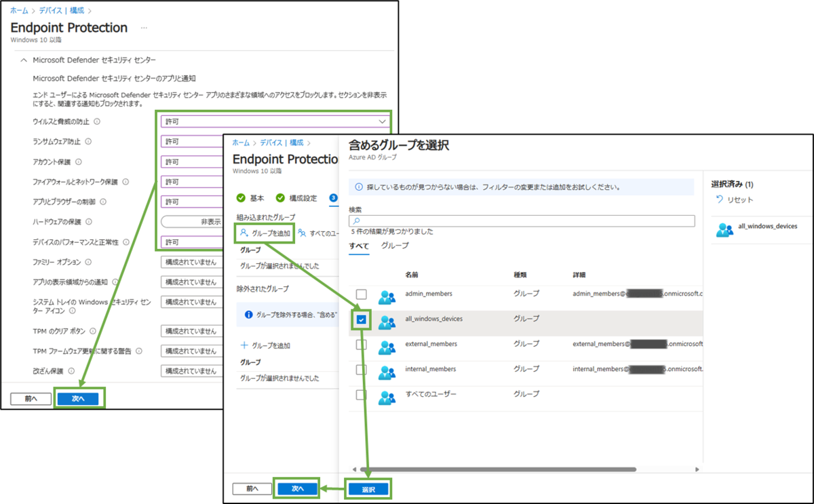Check the admin_members group checkbox
The image size is (814, 504).
(362, 294)
